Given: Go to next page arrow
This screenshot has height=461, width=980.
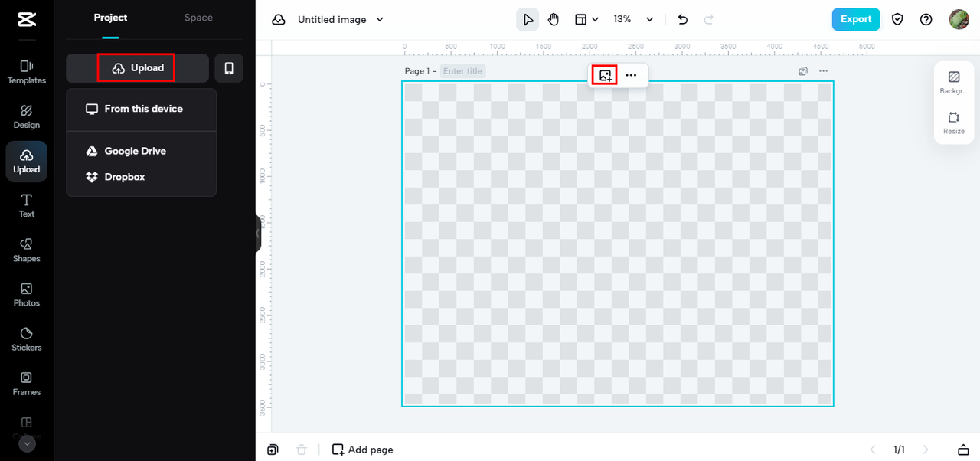Looking at the screenshot, I should tap(926, 450).
